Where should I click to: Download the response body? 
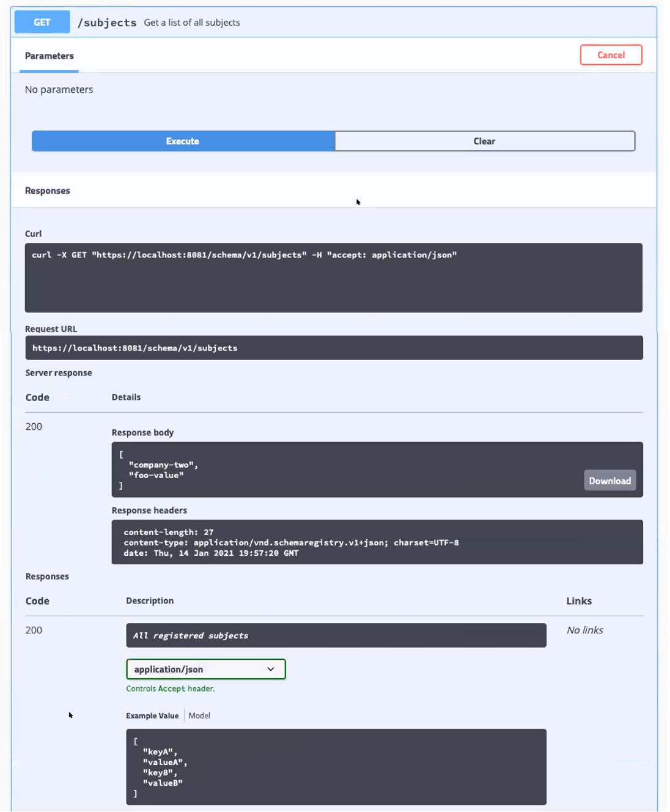609,481
